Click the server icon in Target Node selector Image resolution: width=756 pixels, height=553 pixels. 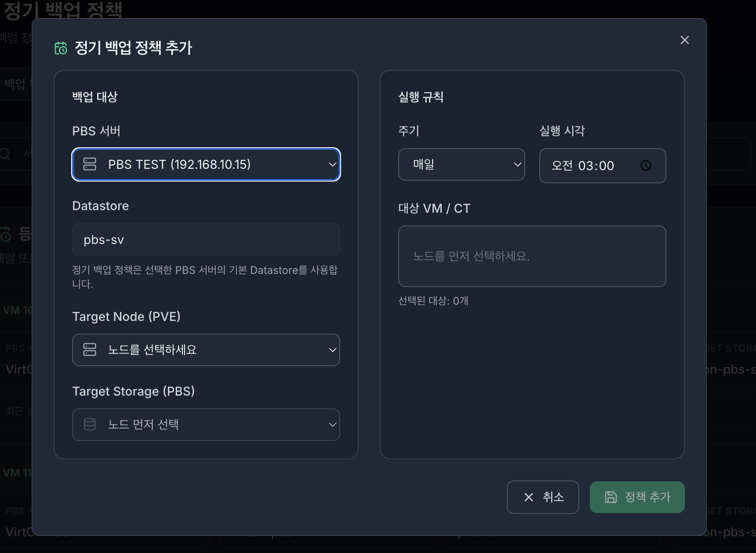coord(89,350)
